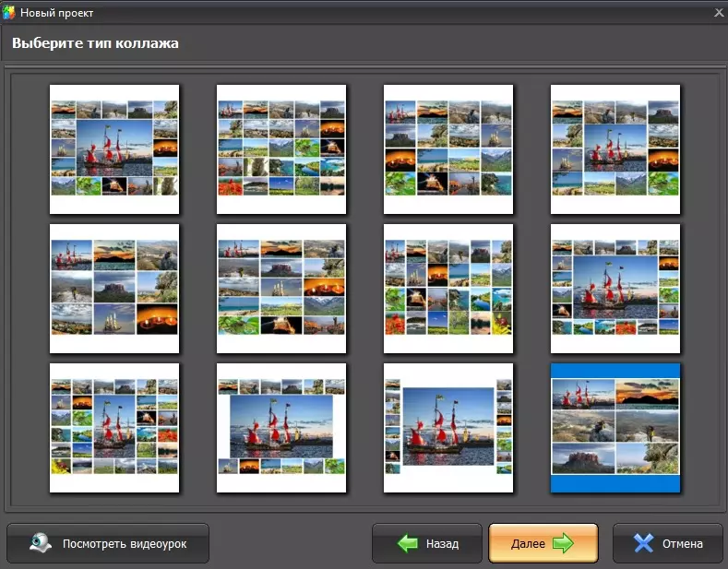Choose the three-by-three grid collage in second row
The width and height of the screenshot is (728, 569).
tap(114, 289)
